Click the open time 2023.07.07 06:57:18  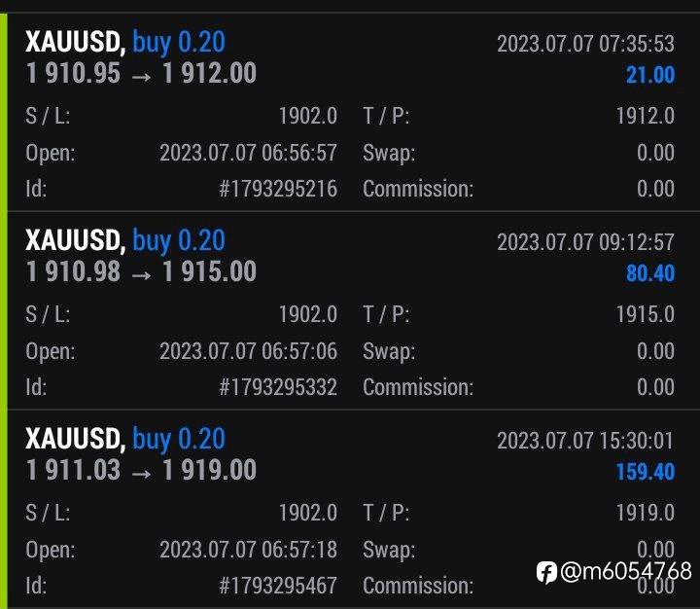(248, 550)
